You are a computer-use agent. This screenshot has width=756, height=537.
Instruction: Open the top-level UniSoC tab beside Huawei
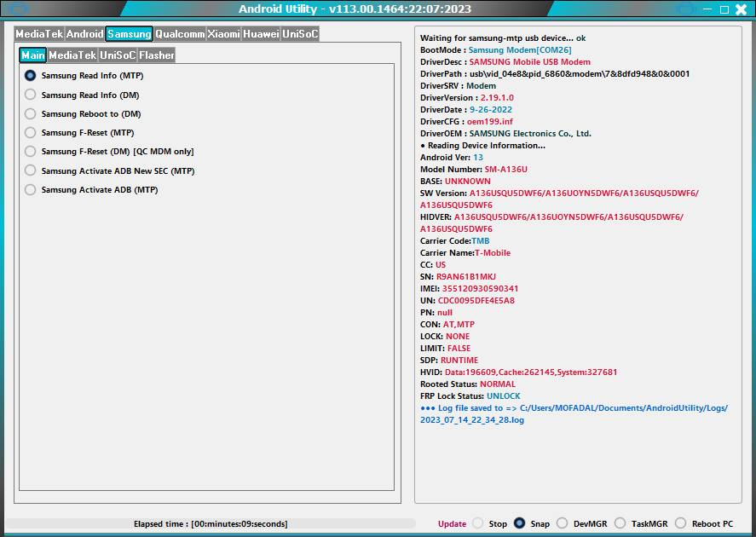300,34
